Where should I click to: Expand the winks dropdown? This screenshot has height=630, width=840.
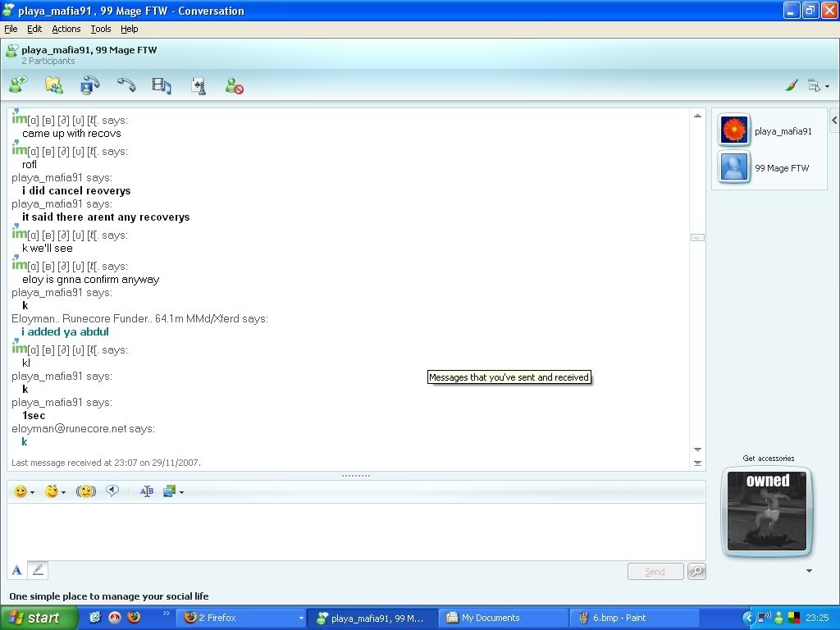63,492
